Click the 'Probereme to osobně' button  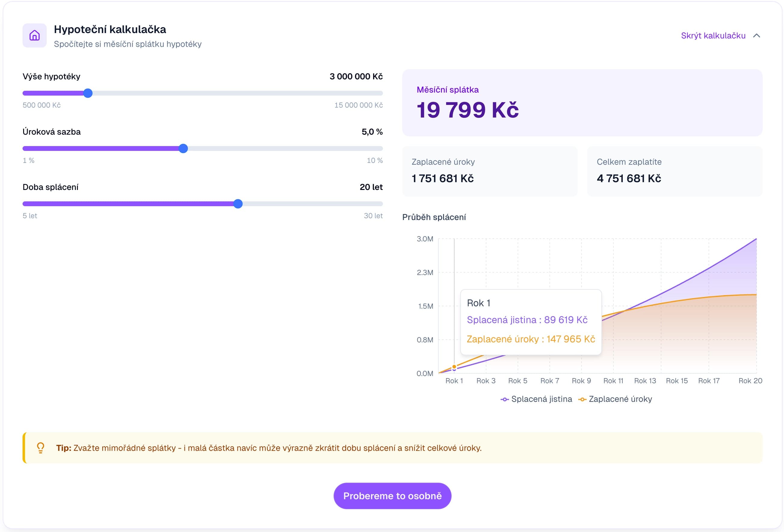(x=392, y=496)
